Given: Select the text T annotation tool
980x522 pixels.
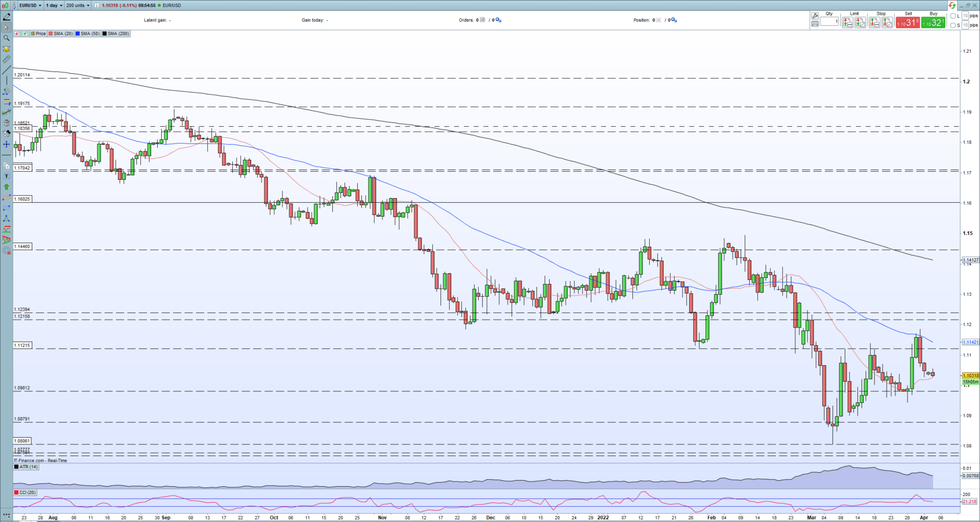Looking at the screenshot, I should pos(7,176).
